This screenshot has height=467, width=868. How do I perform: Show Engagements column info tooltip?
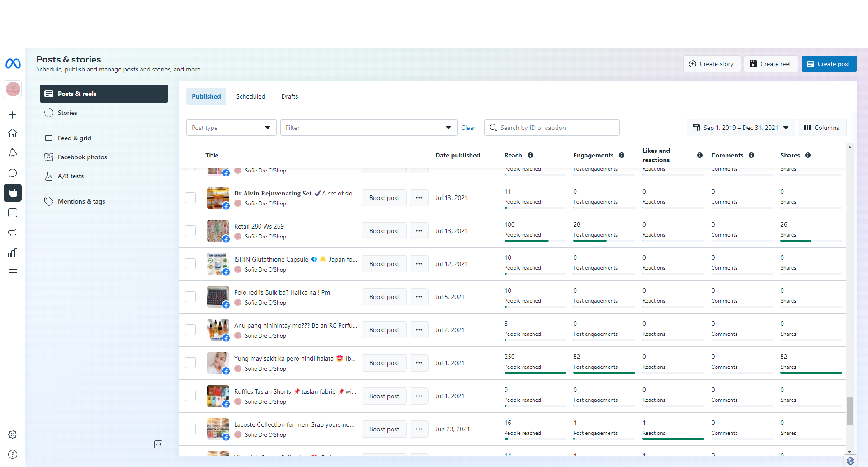point(622,155)
